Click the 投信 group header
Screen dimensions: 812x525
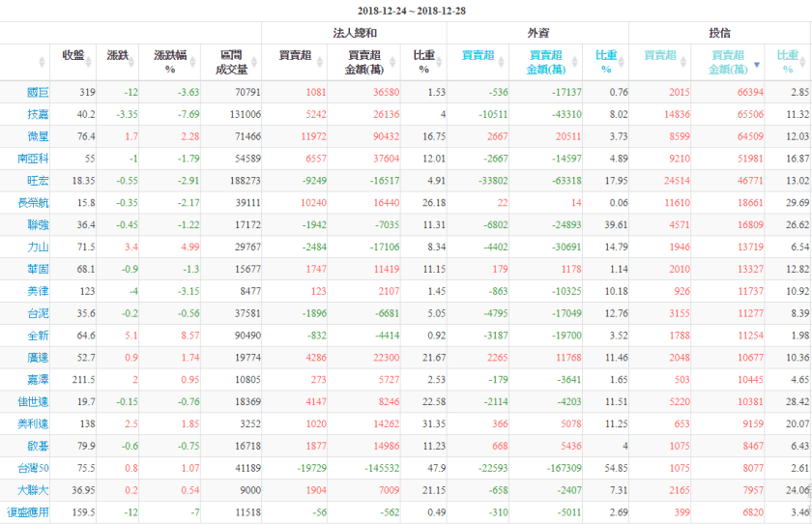click(719, 33)
